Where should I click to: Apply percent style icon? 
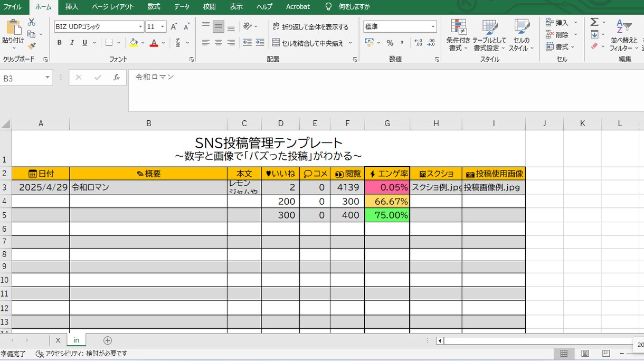point(390,43)
